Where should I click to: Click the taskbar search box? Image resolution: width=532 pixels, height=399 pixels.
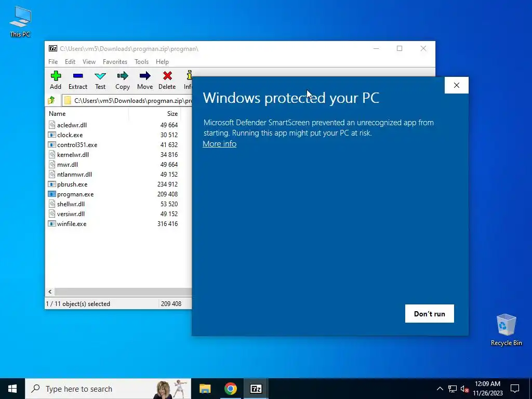[x=108, y=389]
